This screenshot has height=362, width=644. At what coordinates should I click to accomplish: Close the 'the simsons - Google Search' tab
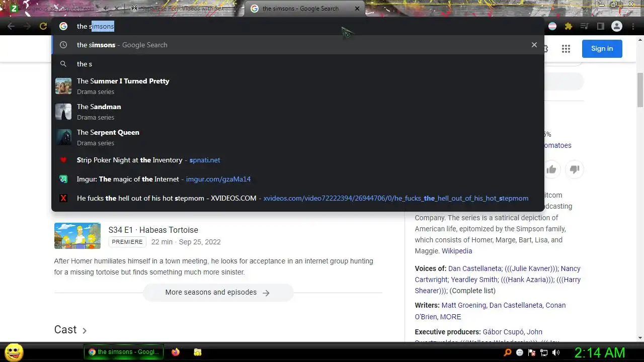[x=357, y=9]
